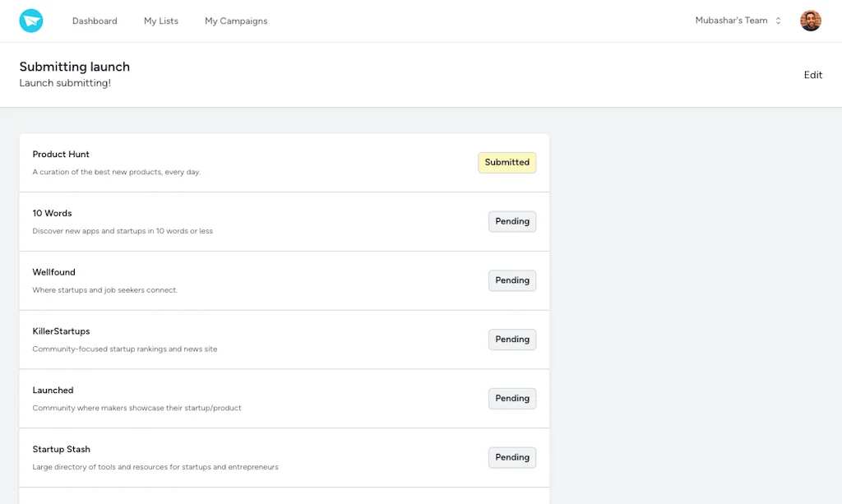
Task: Click the Pending badge for 10 Words
Action: (x=511, y=221)
